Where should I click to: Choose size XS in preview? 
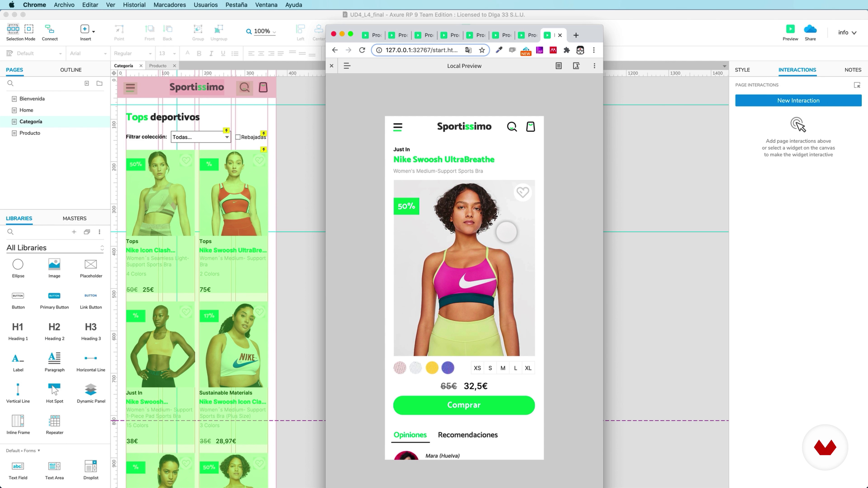tap(477, 368)
